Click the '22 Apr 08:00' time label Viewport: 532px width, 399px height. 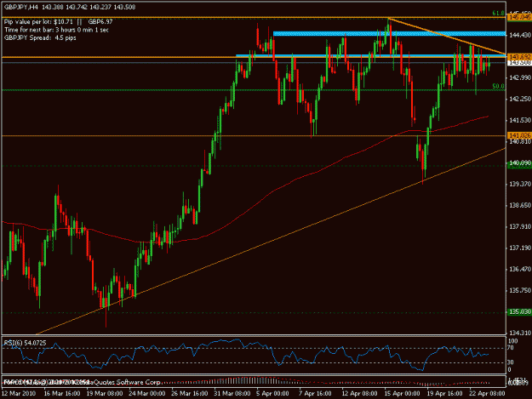[x=487, y=394]
